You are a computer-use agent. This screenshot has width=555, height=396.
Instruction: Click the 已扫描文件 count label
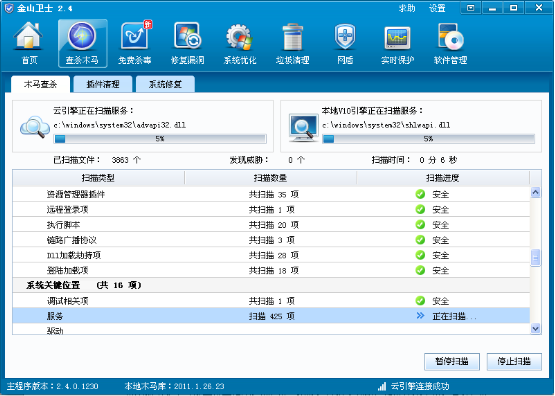(x=97, y=160)
